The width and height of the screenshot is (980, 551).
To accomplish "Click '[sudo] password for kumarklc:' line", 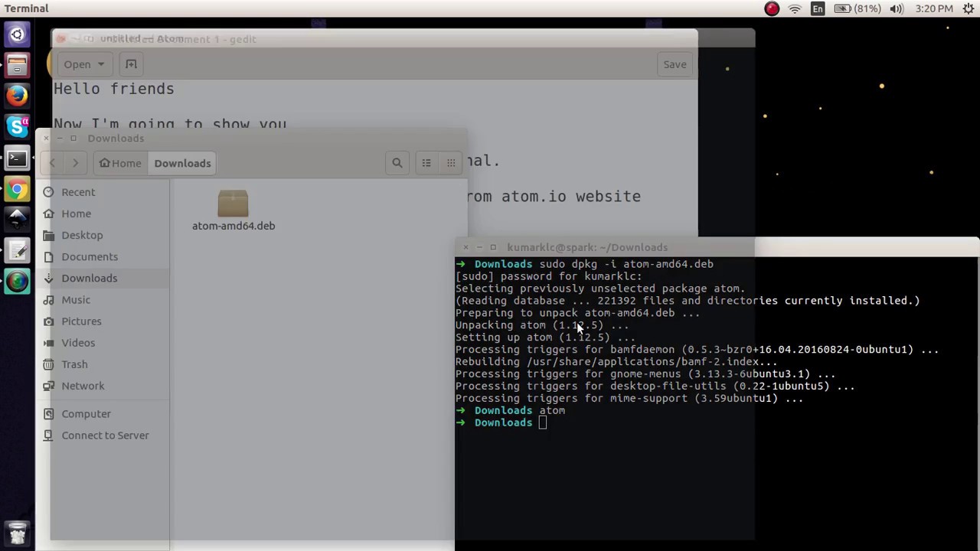I will 549,276.
